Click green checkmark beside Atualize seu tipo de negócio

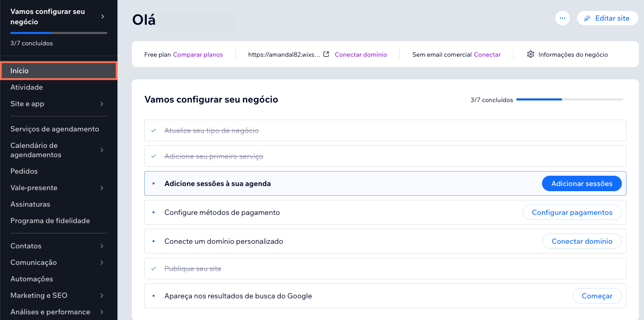(x=154, y=130)
